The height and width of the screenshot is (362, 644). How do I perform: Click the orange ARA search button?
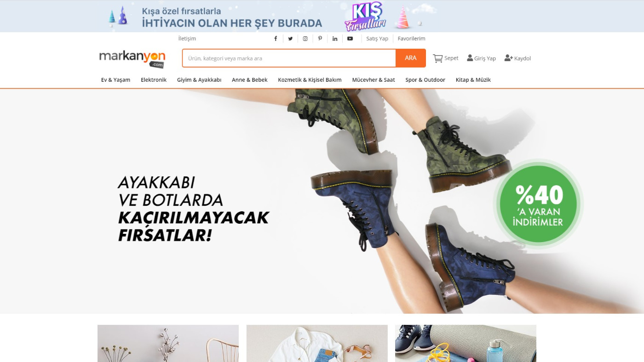(410, 58)
